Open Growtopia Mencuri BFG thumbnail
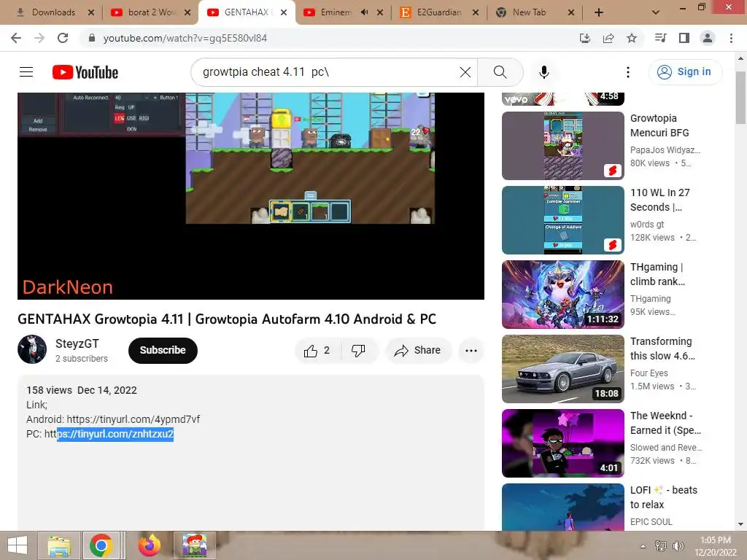The height and width of the screenshot is (560, 747). [x=562, y=146]
